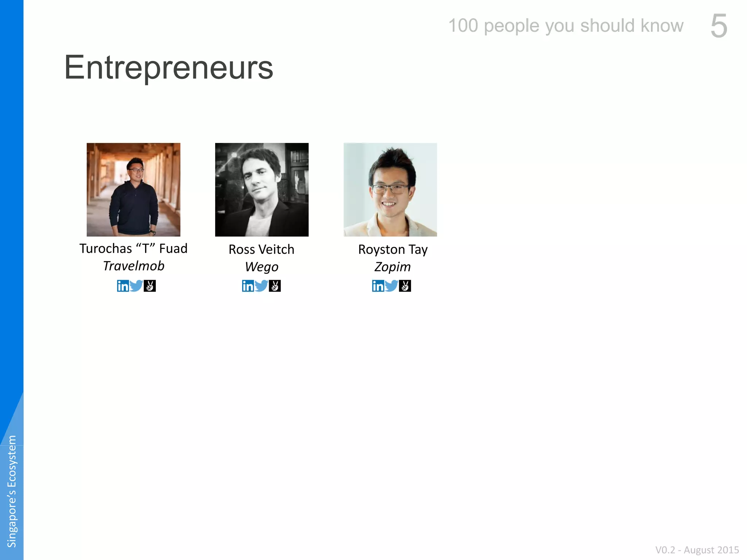Click the '100 people you should know' header
Screen dimensions: 747x560
(566, 26)
